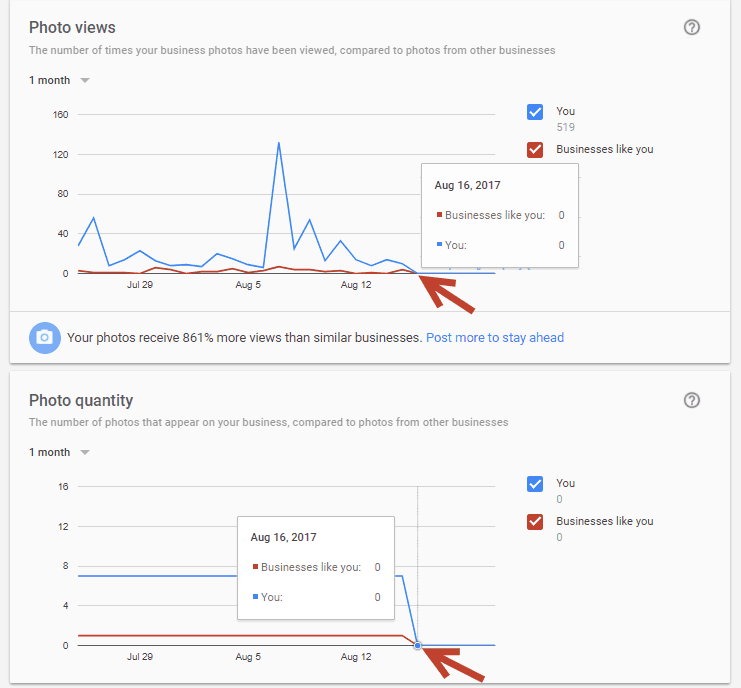Toggle "Businesses like you" in Photo quantity
This screenshot has height=688, width=741.
point(535,522)
